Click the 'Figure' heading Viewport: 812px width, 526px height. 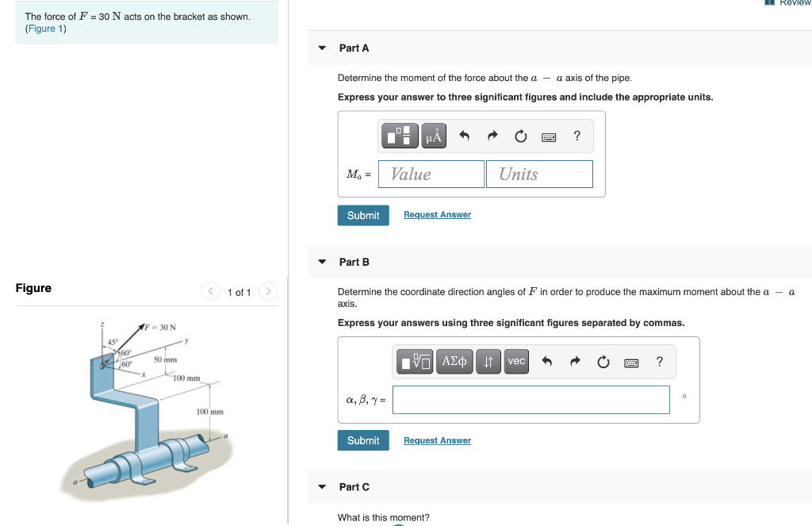[33, 288]
